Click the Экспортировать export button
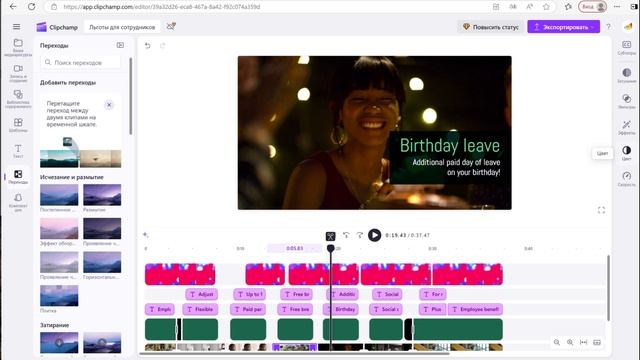 pyautogui.click(x=563, y=27)
